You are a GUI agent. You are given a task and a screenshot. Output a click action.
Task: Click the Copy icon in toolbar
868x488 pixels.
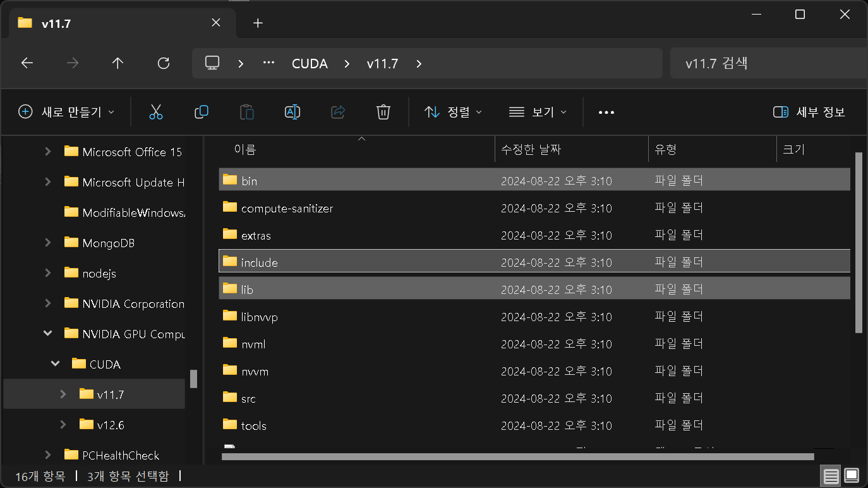pyautogui.click(x=202, y=112)
